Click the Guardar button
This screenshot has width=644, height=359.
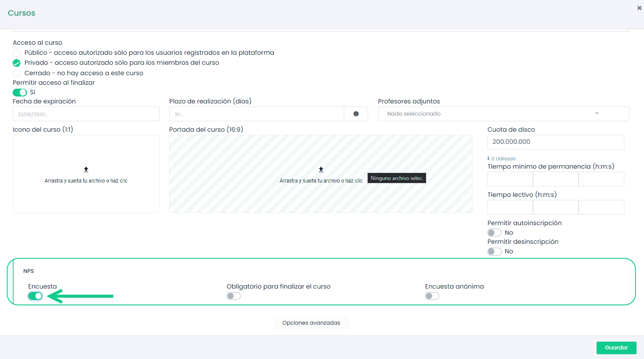point(616,348)
